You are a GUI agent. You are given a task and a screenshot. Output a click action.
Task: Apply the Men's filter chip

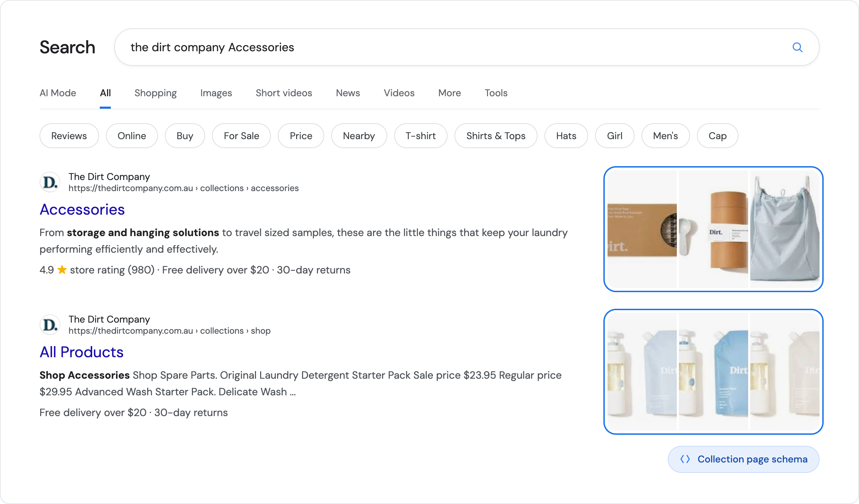click(x=665, y=136)
